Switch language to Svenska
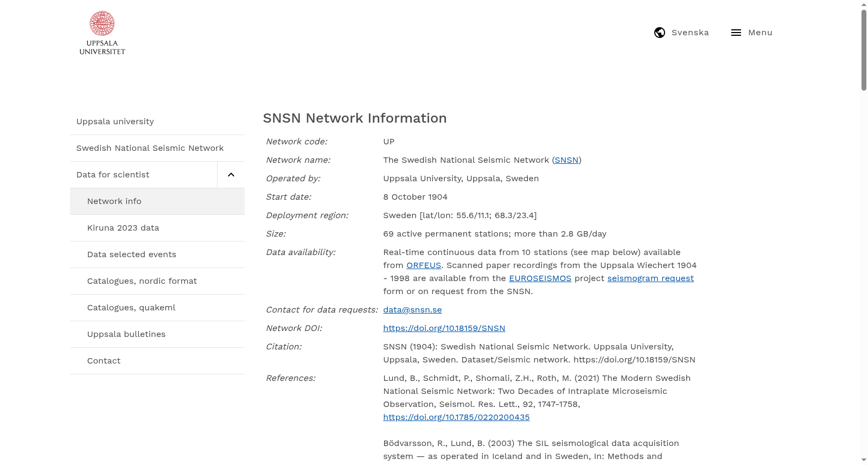The width and height of the screenshot is (868, 465). coord(690,33)
